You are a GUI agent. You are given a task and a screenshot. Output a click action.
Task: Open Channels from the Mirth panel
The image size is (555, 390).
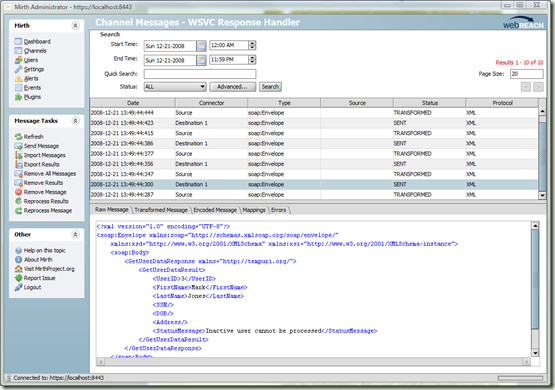[x=30, y=51]
